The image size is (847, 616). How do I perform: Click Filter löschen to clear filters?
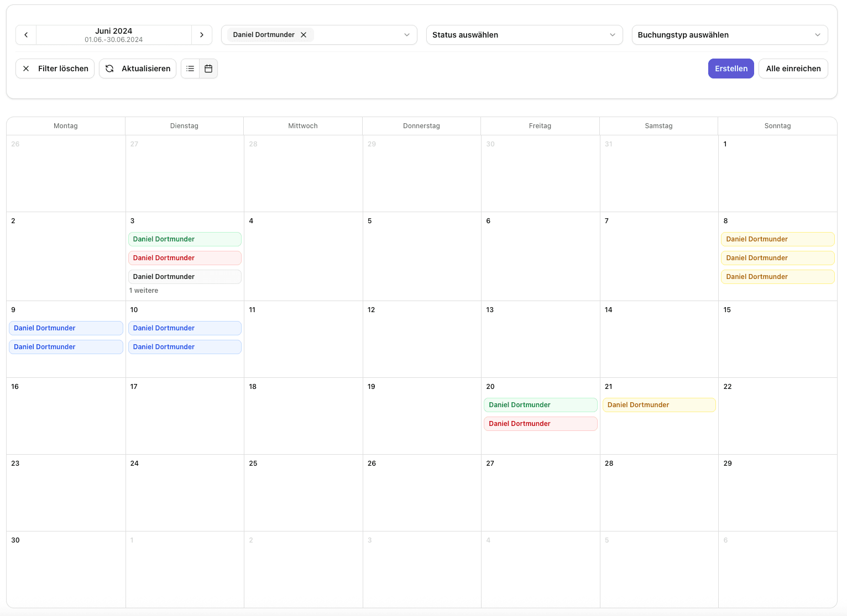[55, 69]
